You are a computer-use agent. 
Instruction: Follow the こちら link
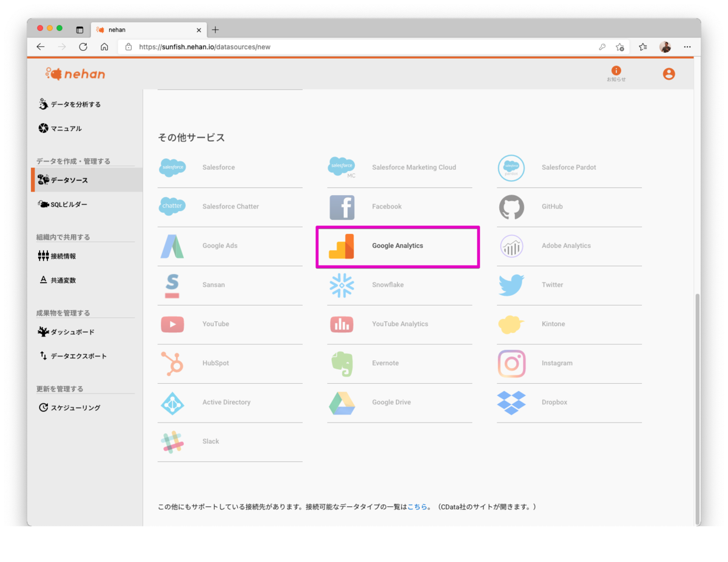(x=417, y=506)
